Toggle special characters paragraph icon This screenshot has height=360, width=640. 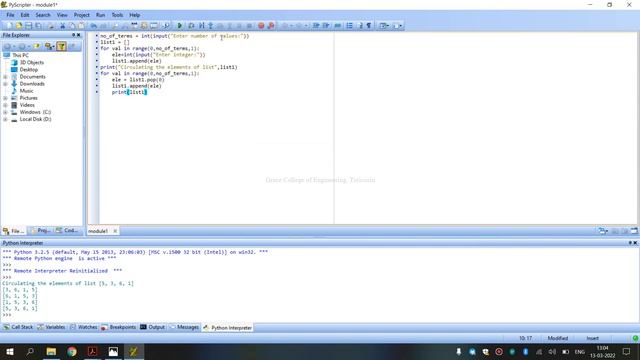pyautogui.click(x=369, y=26)
